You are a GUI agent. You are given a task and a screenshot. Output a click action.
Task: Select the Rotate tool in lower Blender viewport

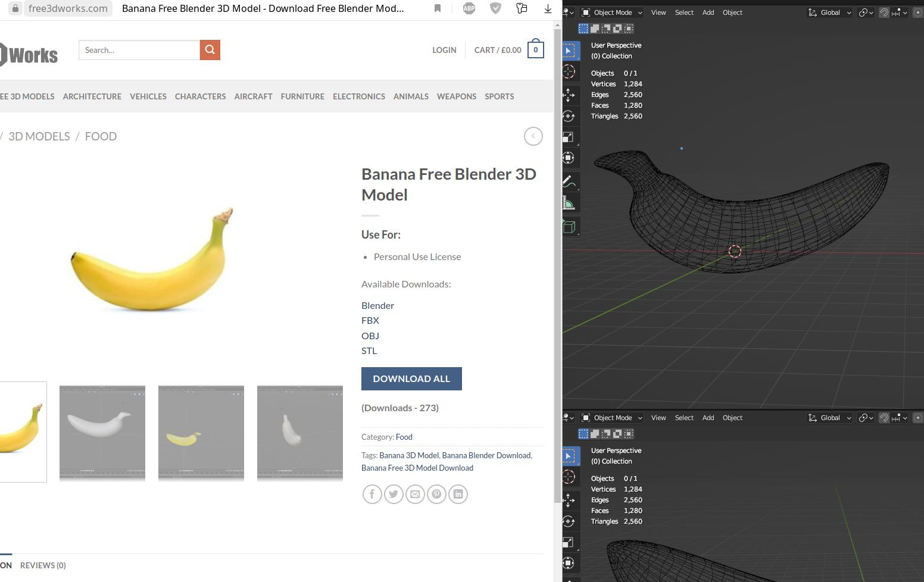569,521
